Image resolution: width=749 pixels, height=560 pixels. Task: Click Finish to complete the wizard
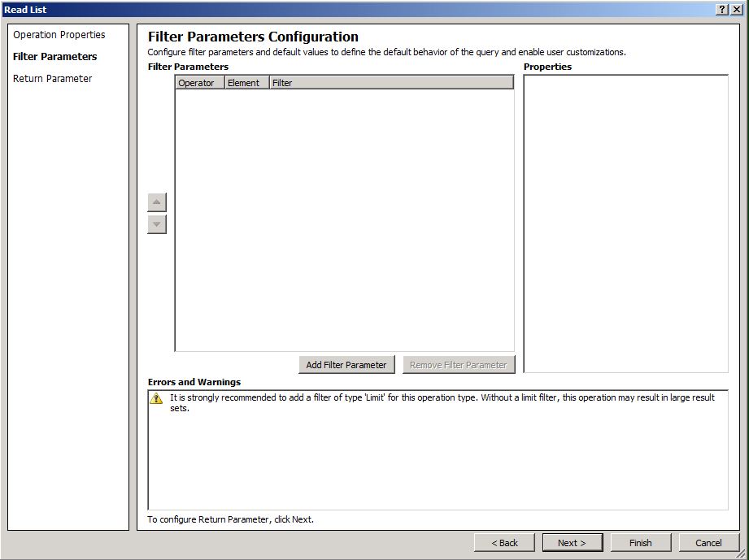pos(641,543)
